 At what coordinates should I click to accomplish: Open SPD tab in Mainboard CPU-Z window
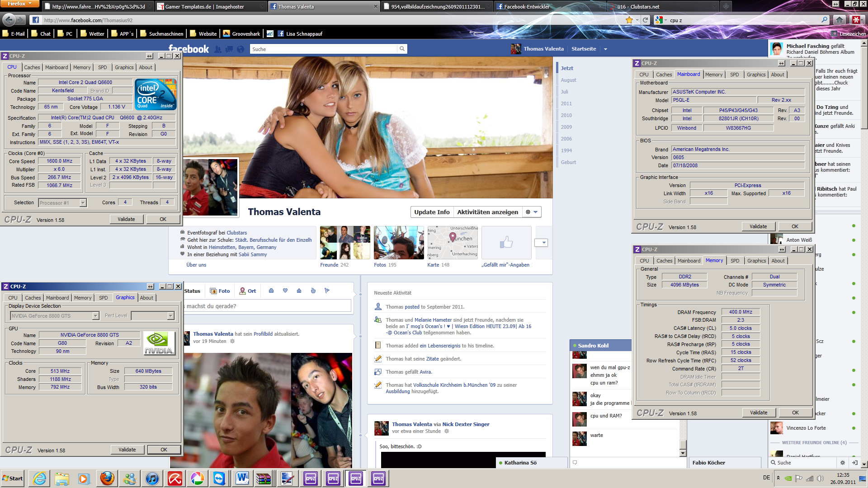pyautogui.click(x=734, y=75)
